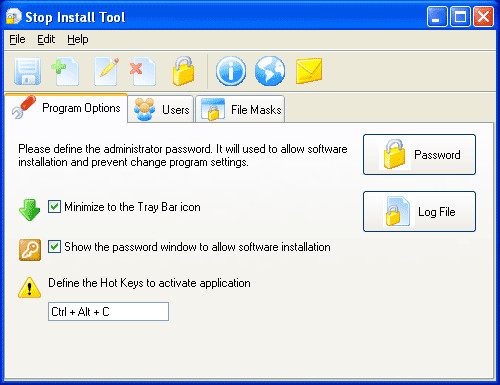Viewport: 500px width, 385px height.
Task: Close the Stop Install Tool window
Action: 484,16
